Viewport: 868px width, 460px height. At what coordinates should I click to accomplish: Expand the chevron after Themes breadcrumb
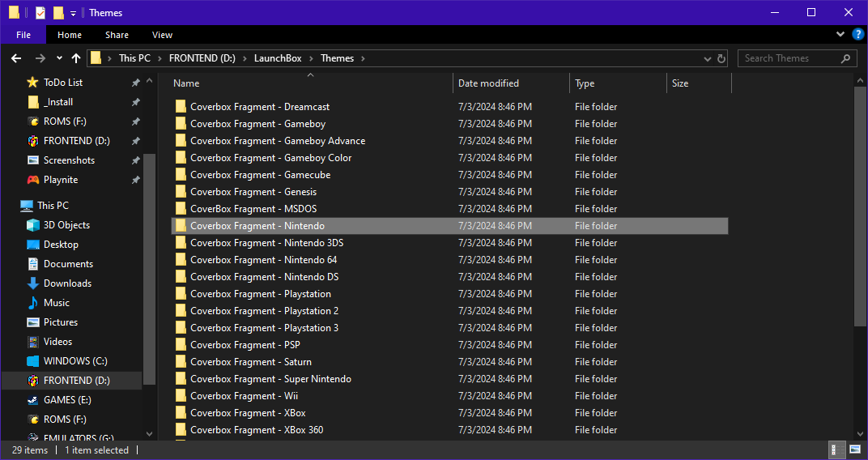tap(363, 58)
